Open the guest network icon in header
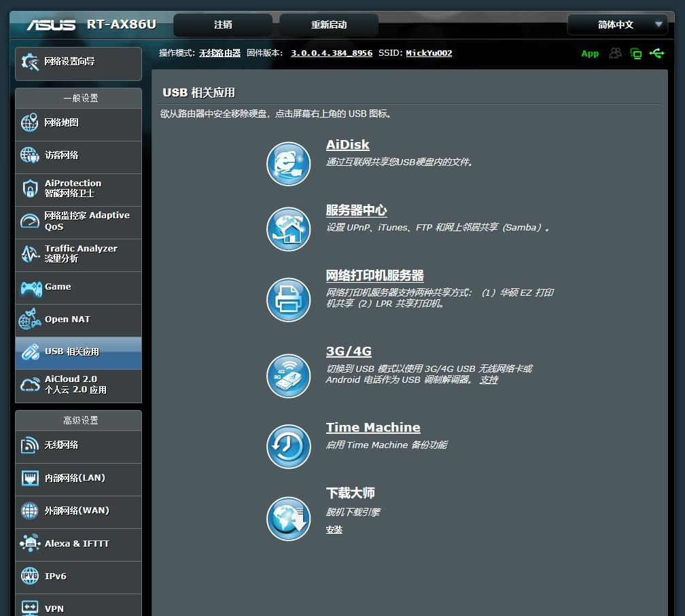Viewport: 685px width, 616px height. coord(615,53)
